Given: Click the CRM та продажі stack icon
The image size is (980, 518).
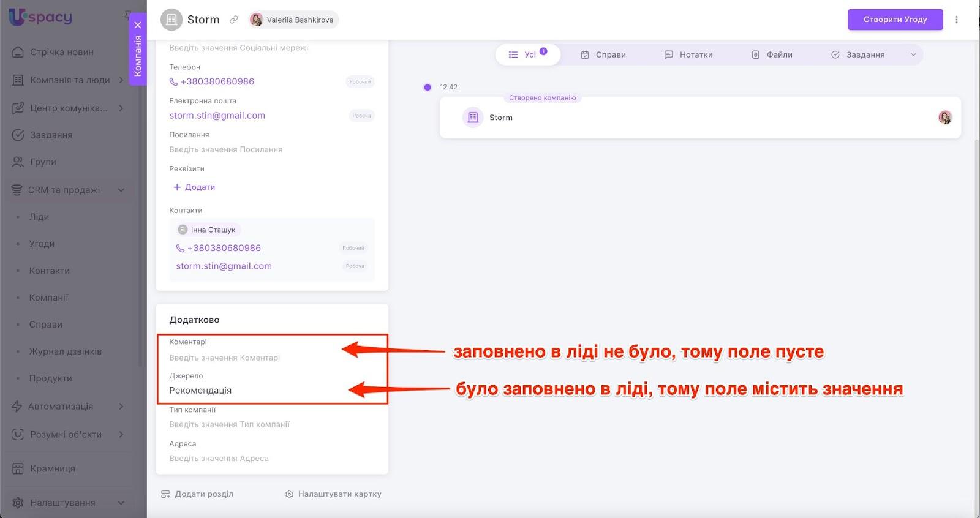Looking at the screenshot, I should click(17, 190).
